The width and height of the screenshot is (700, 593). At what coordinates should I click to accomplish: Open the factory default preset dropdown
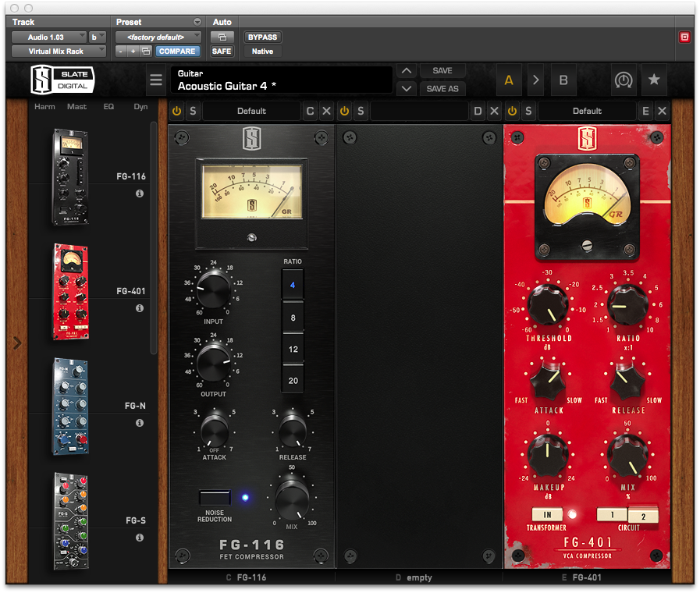pos(158,37)
